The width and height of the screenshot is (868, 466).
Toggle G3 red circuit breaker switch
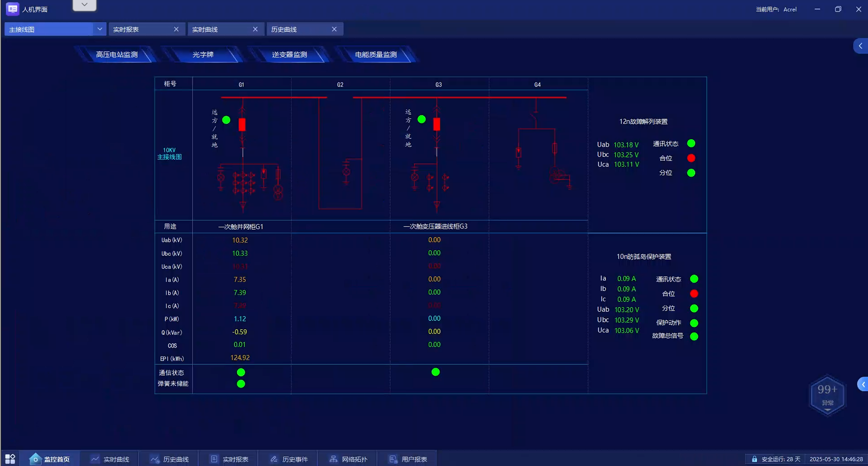click(x=437, y=124)
